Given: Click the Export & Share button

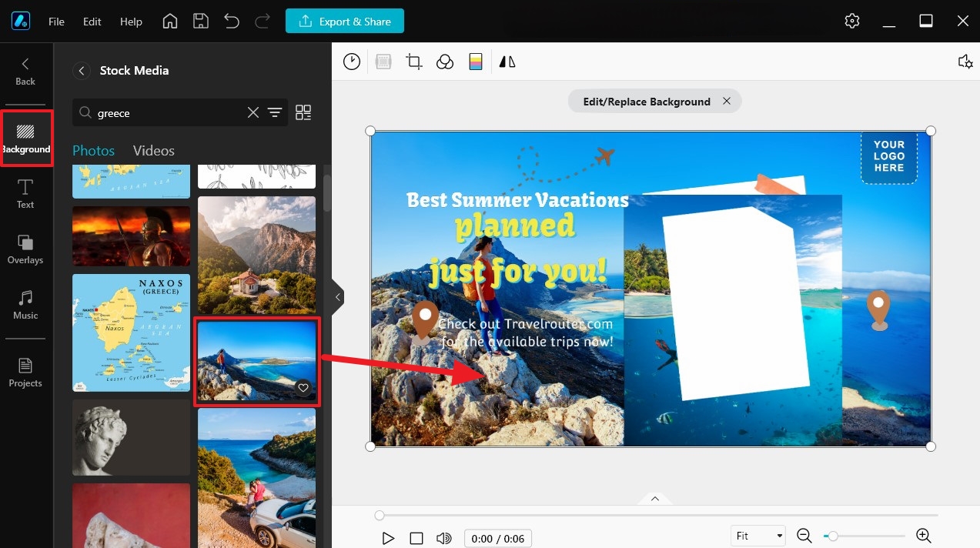Looking at the screenshot, I should tap(345, 21).
